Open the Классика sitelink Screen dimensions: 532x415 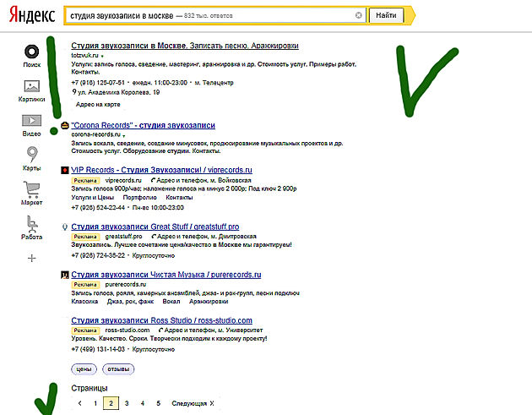tap(84, 301)
